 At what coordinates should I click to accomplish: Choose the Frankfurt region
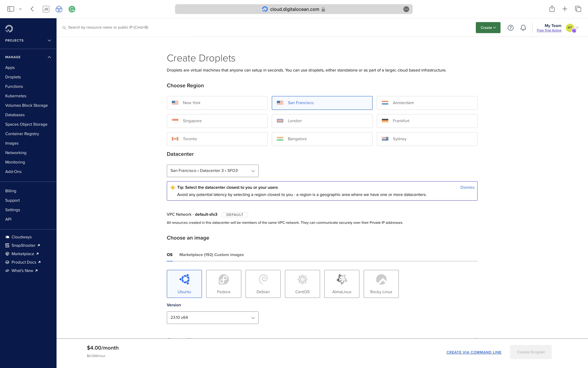(427, 121)
